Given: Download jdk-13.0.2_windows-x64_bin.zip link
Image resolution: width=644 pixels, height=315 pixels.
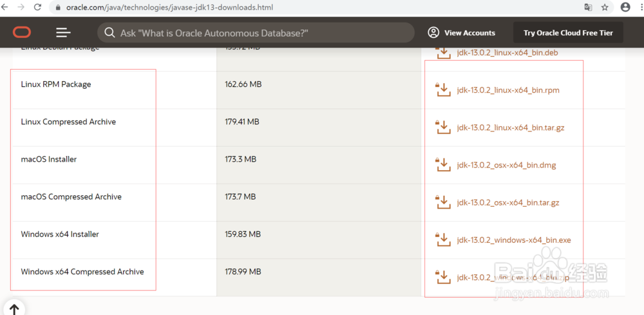Looking at the screenshot, I should [513, 278].
